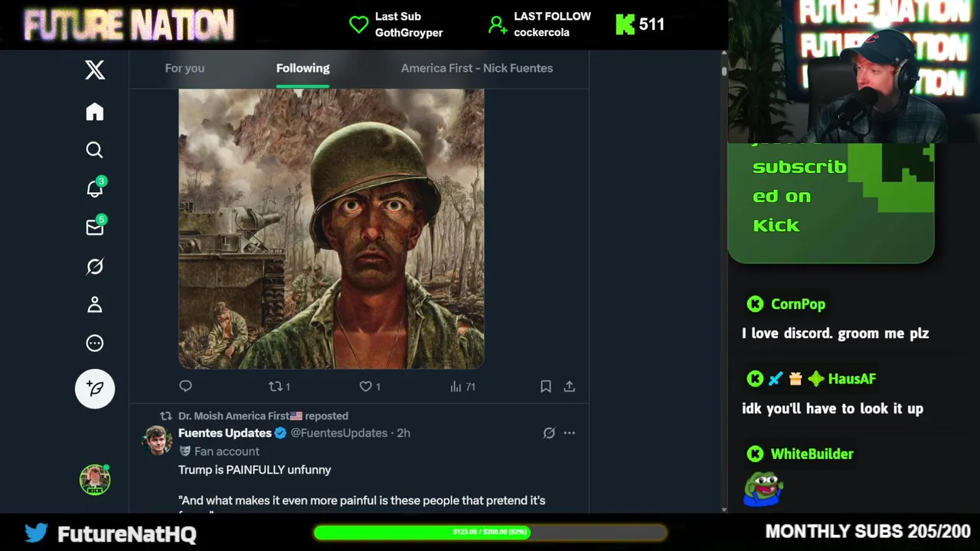Click 'I love discord. groom me plz' message
This screenshot has width=980, height=551.
pyautogui.click(x=835, y=334)
